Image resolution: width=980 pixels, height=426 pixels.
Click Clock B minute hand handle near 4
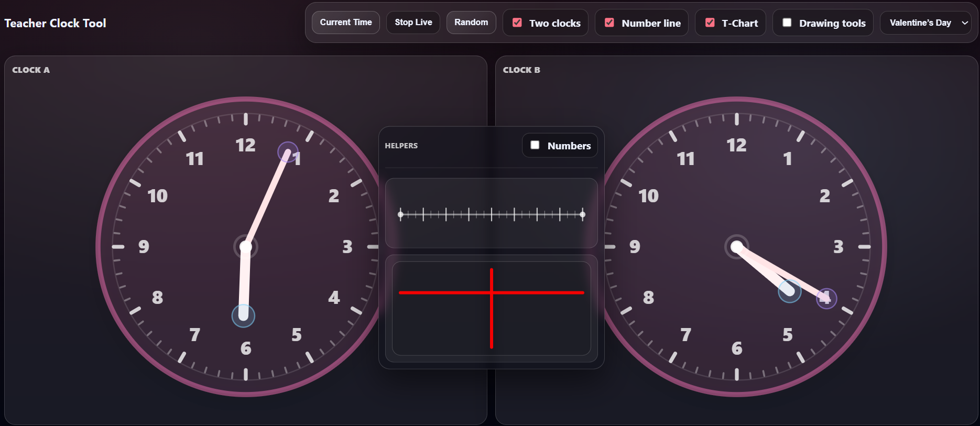pos(826,299)
